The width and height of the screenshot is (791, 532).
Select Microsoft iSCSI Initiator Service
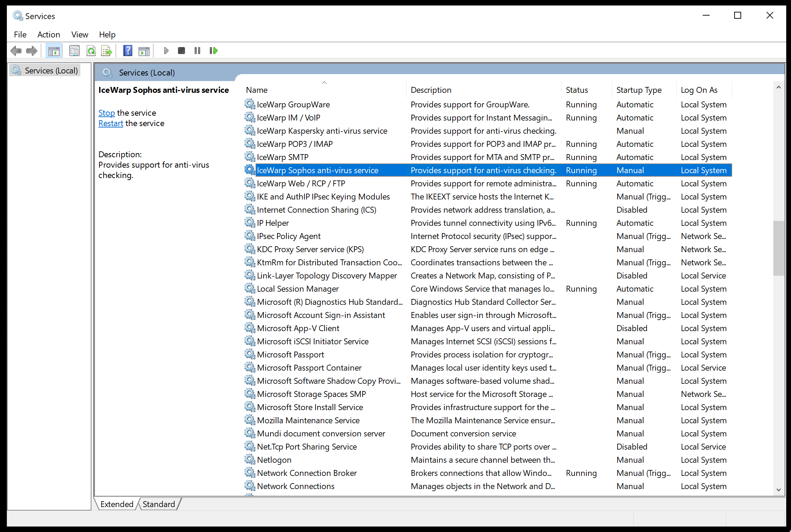coord(488,342)
